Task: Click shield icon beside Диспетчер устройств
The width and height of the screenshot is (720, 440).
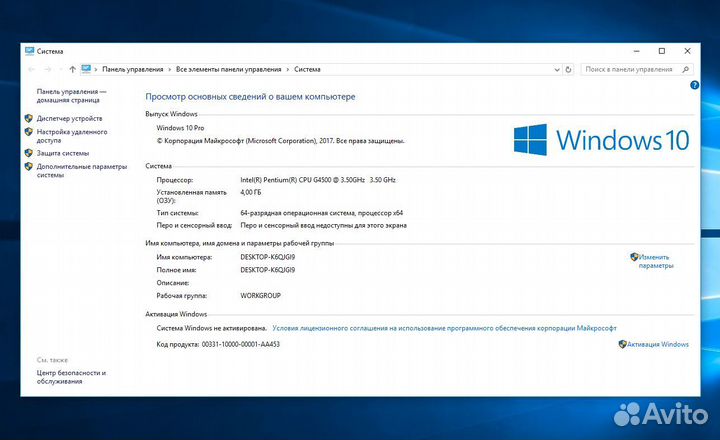Action: tap(29, 118)
